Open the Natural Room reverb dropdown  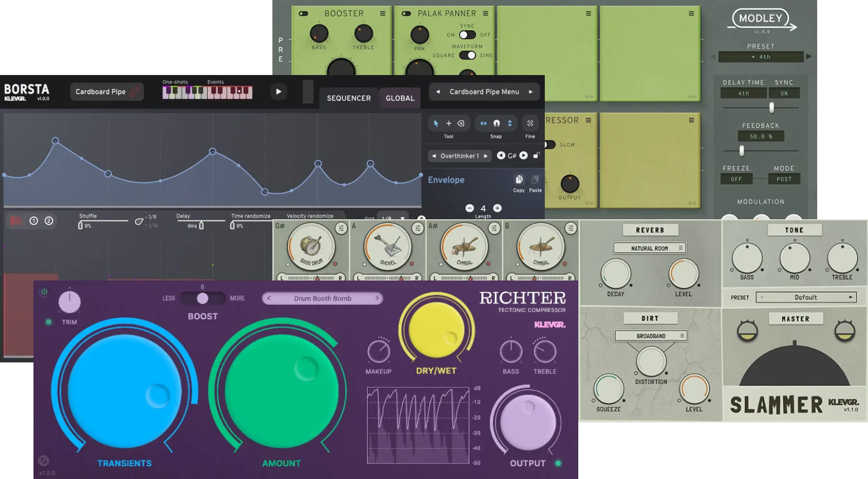(649, 248)
